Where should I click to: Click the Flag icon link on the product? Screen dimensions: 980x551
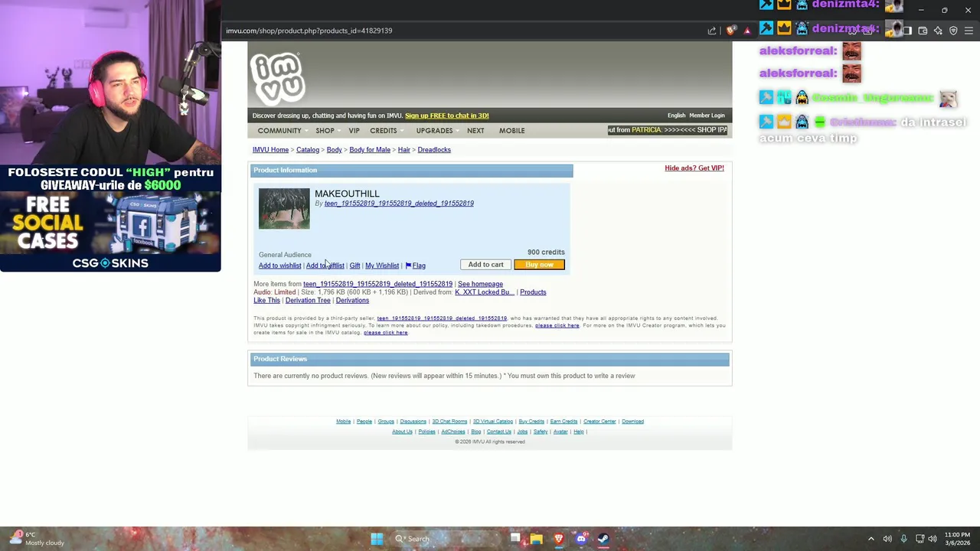click(415, 266)
